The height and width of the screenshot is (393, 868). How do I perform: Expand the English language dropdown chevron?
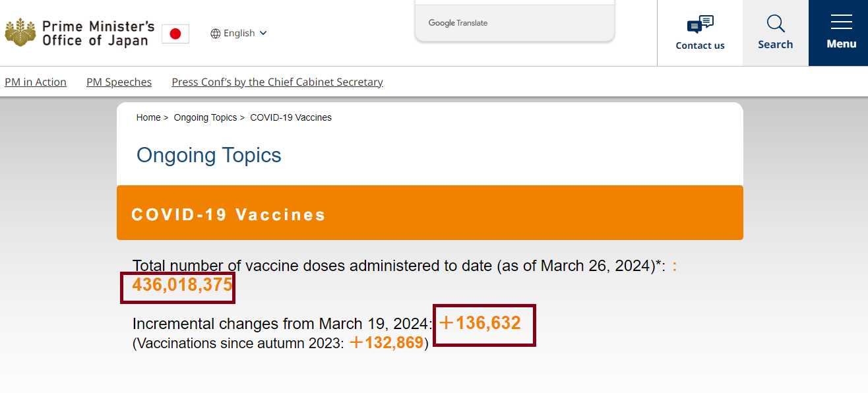tap(263, 33)
